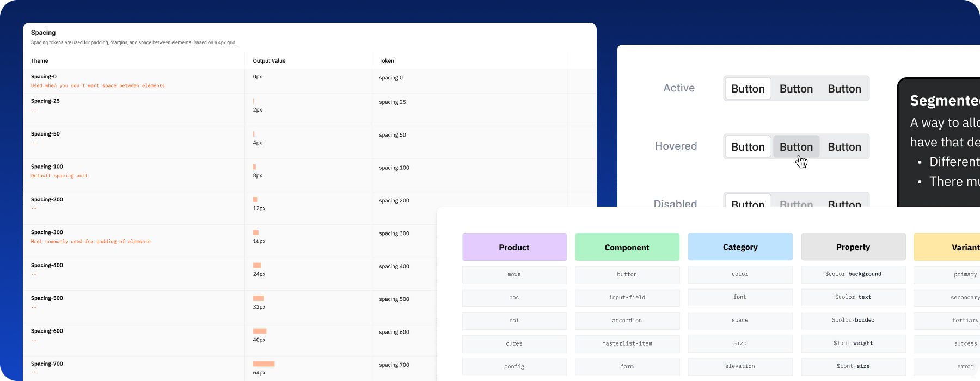Select the poc product cell

pyautogui.click(x=514, y=298)
